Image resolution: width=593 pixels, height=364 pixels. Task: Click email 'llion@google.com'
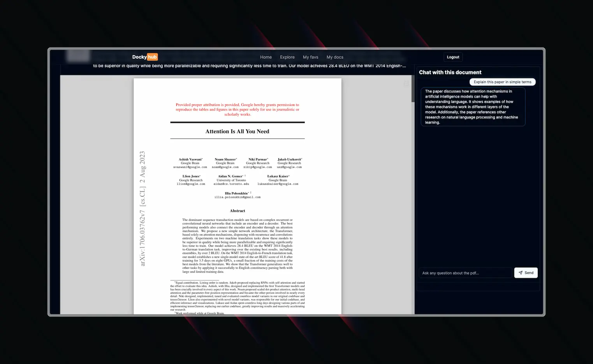click(191, 184)
